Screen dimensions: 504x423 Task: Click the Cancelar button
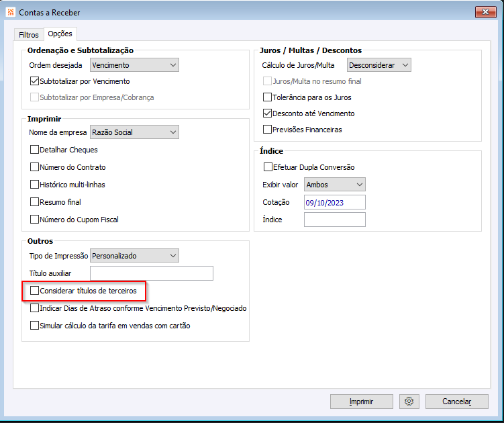(x=457, y=402)
